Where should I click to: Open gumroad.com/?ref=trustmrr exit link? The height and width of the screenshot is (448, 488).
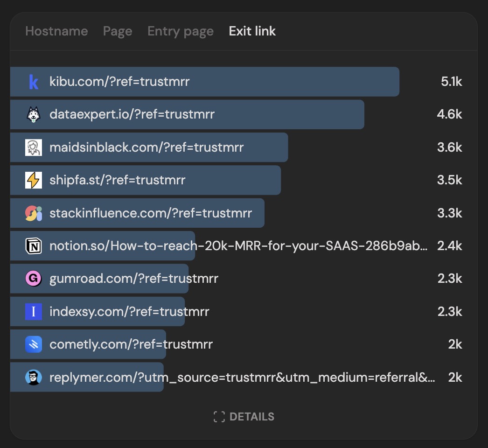[x=134, y=279]
